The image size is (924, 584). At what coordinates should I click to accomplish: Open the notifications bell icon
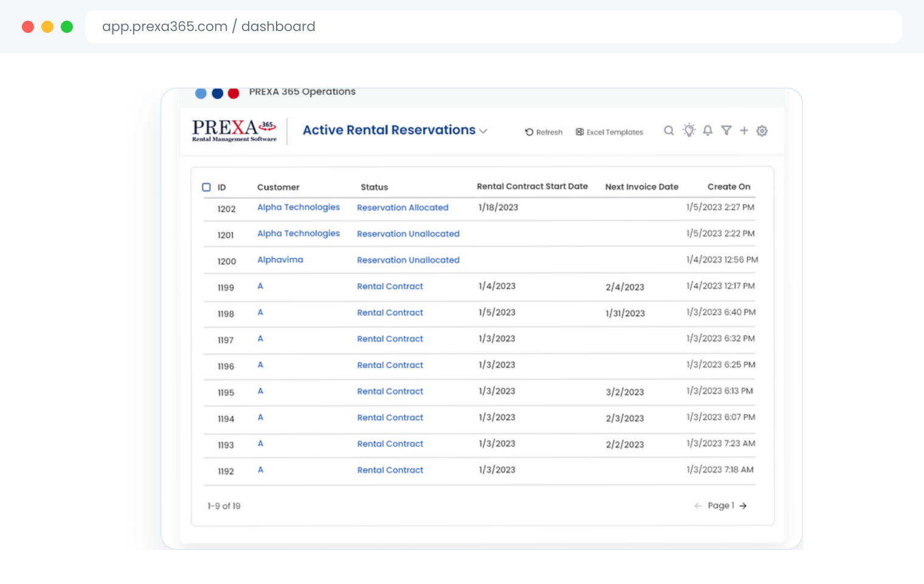(x=708, y=131)
